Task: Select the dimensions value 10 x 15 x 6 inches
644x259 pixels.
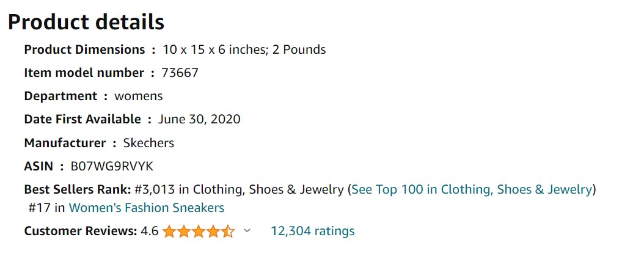Action: [x=213, y=49]
